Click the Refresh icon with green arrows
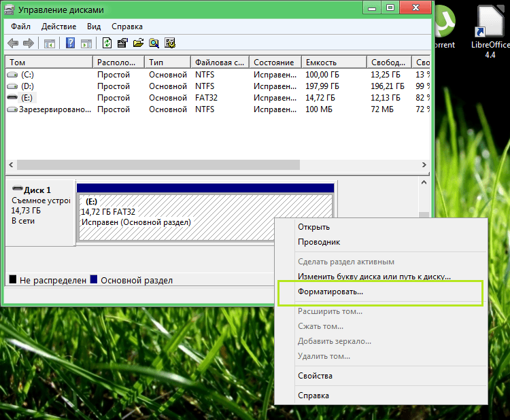The height and width of the screenshot is (420, 510). 107,43
